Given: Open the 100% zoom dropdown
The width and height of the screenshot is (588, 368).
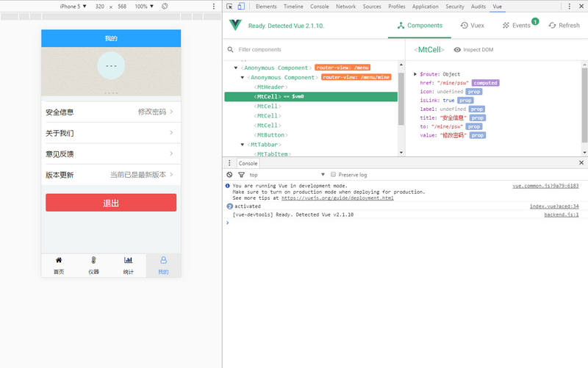Looking at the screenshot, I should point(144,7).
